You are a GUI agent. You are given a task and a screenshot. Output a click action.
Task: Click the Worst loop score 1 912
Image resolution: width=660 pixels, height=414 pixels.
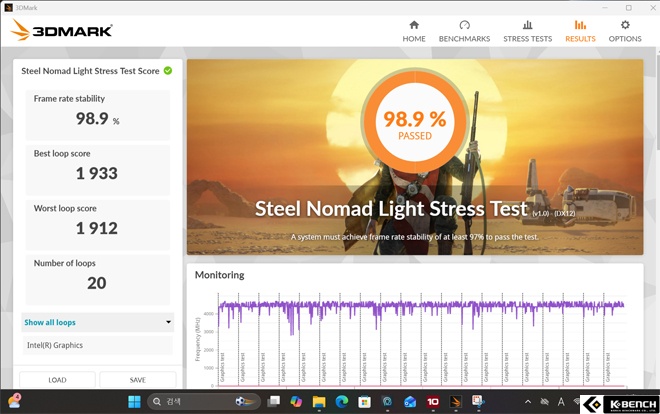[97, 228]
